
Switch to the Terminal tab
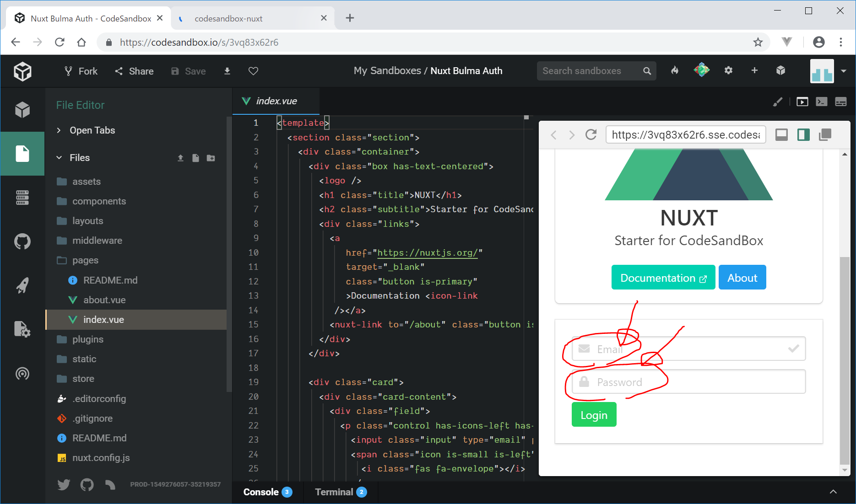point(334,492)
